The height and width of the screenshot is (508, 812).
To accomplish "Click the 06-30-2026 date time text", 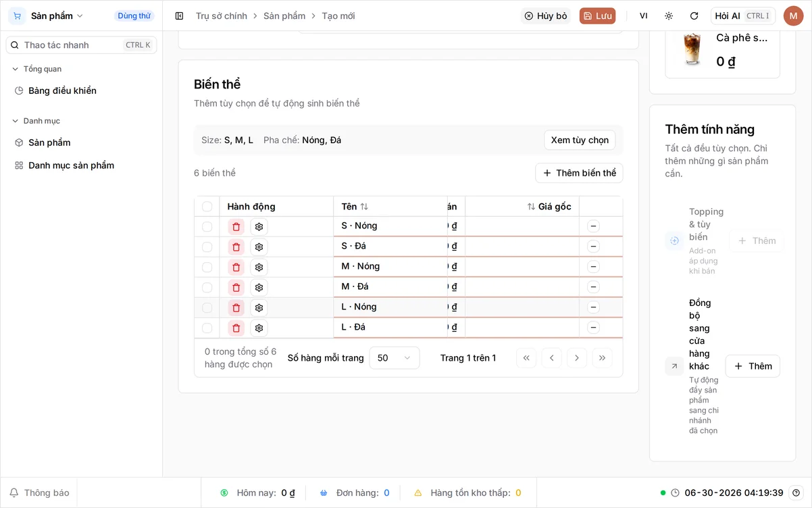I will point(734,492).
